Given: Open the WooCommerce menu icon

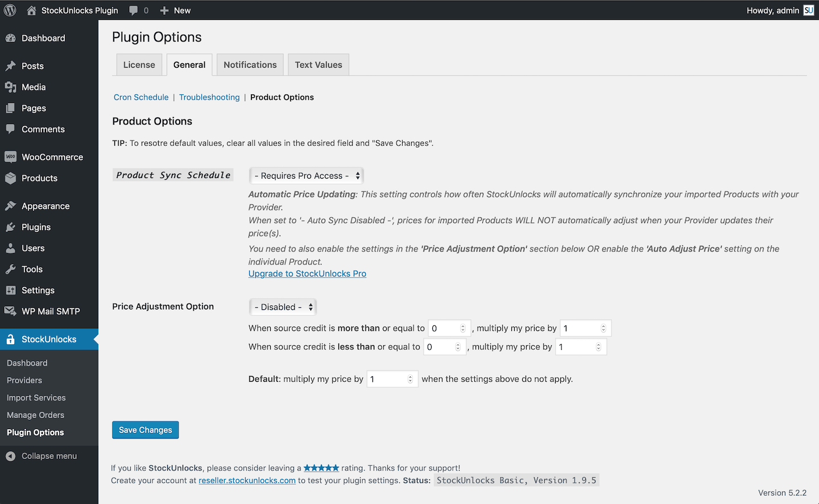Looking at the screenshot, I should pos(10,157).
